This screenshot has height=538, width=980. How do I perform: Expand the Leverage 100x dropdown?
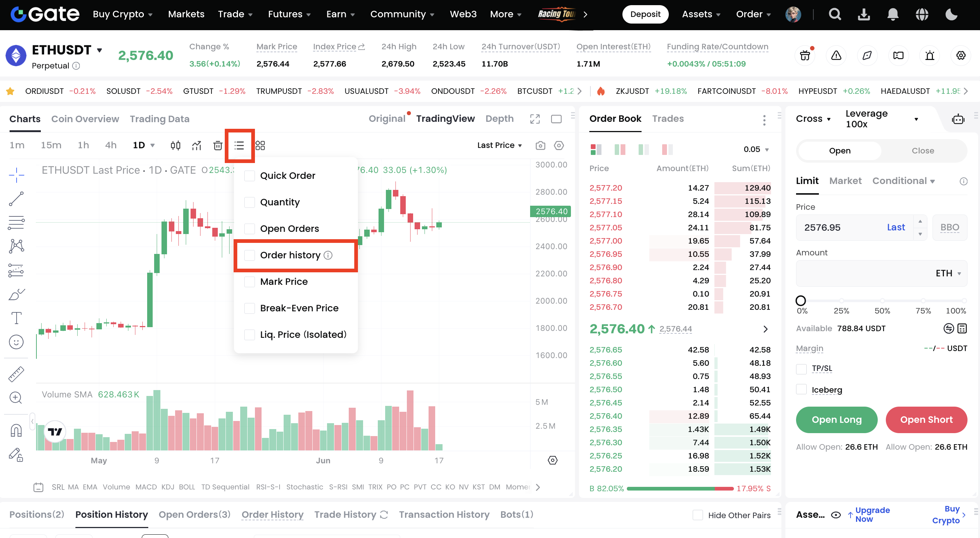point(916,119)
